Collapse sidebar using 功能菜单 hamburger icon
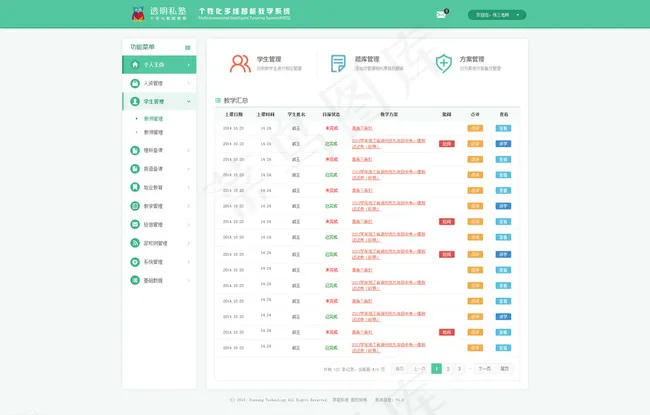Viewport: 650px width, 415px height. tap(187, 47)
